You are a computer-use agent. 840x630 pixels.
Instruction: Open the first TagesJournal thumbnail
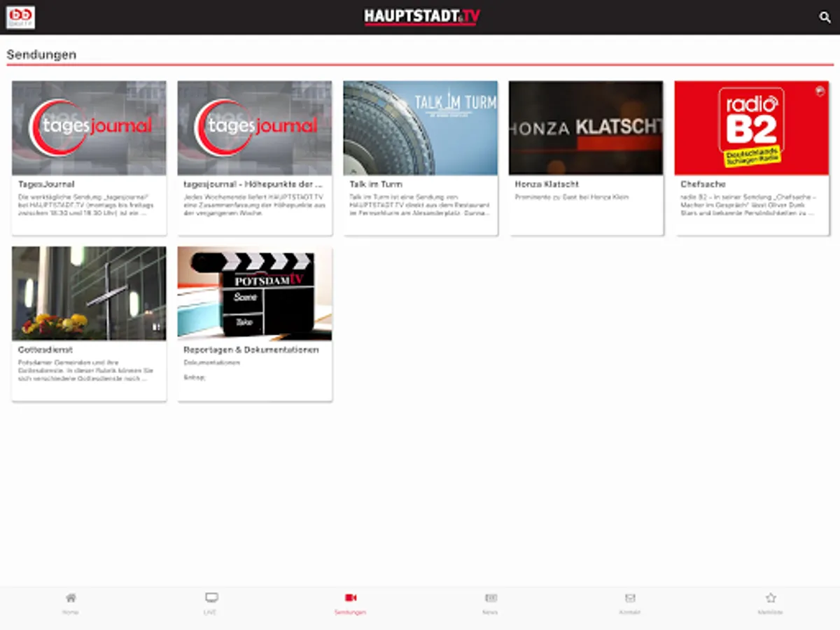pyautogui.click(x=89, y=128)
